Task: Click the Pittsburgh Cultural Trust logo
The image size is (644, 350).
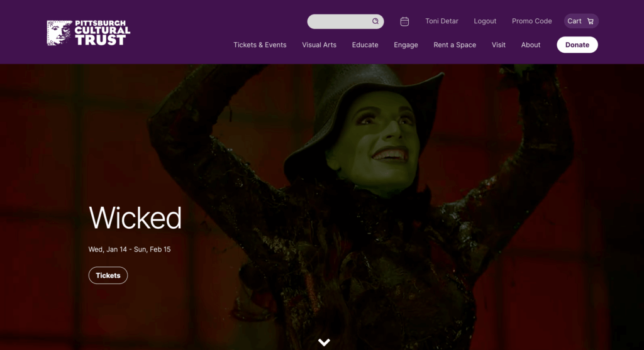Action: (88, 33)
